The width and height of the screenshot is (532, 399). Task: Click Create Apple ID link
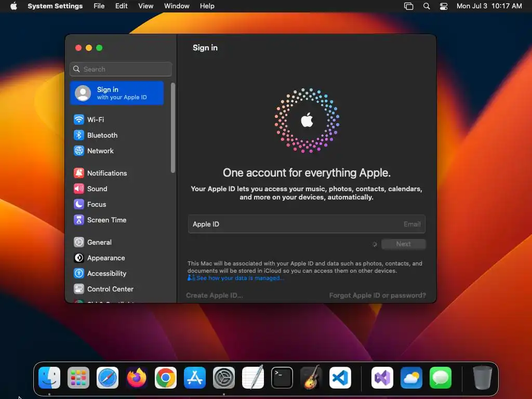(215, 295)
